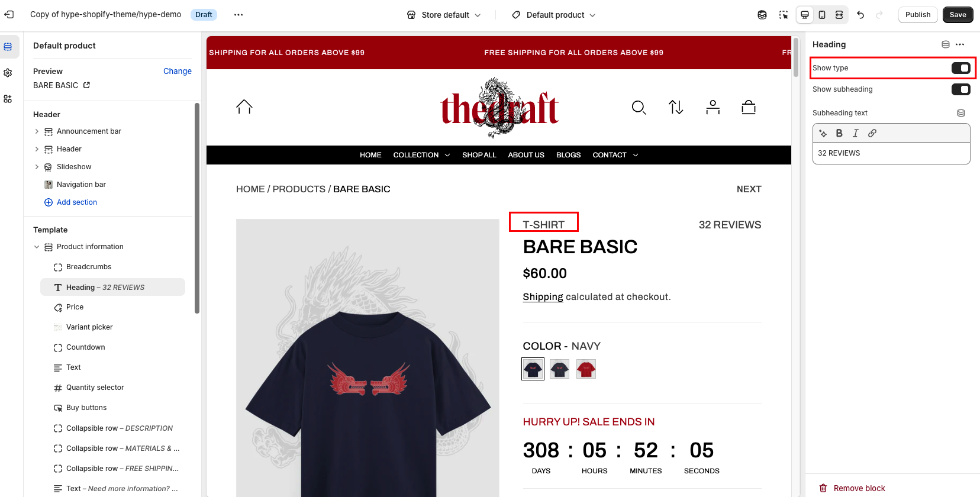
Task: Select the red color swatch
Action: coord(586,369)
